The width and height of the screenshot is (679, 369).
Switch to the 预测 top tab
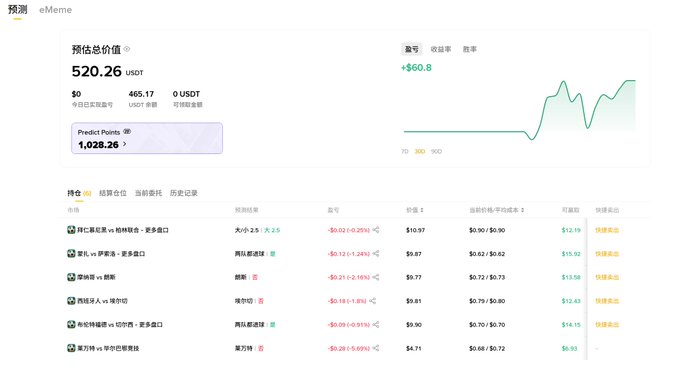click(x=17, y=10)
